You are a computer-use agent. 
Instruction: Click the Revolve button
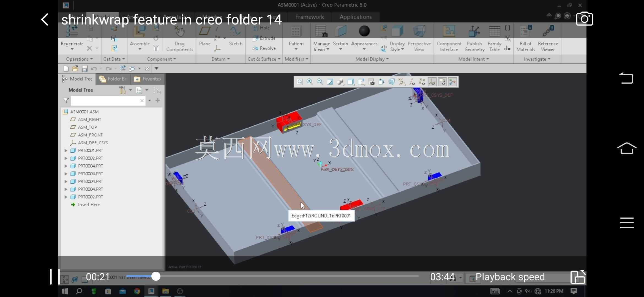264,48
